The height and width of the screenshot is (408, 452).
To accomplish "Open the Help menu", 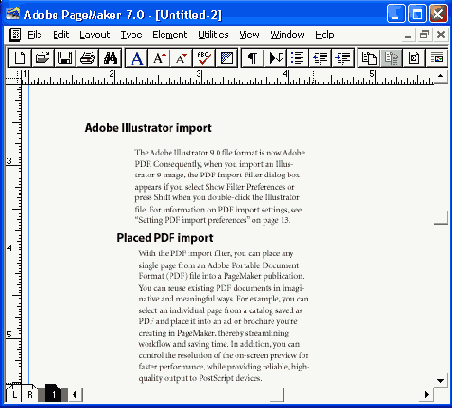I will pyautogui.click(x=325, y=35).
